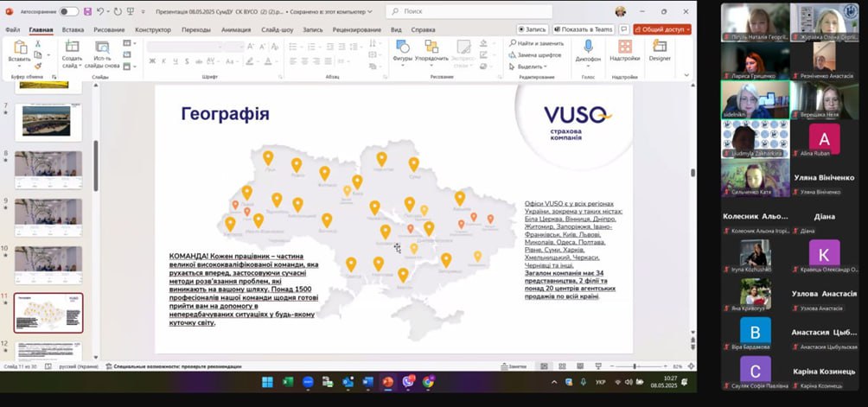
Task: Click Найти и заменить
Action: (x=536, y=43)
